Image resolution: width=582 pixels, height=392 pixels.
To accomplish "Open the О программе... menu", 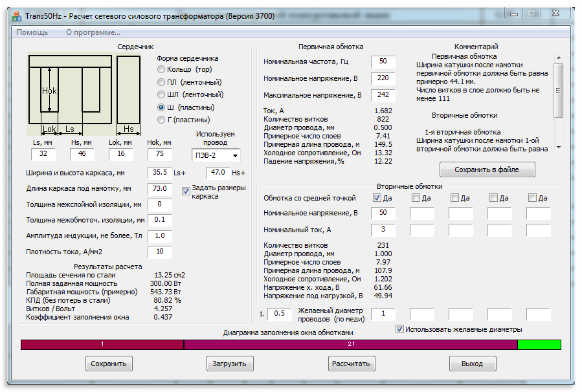I will click(93, 32).
